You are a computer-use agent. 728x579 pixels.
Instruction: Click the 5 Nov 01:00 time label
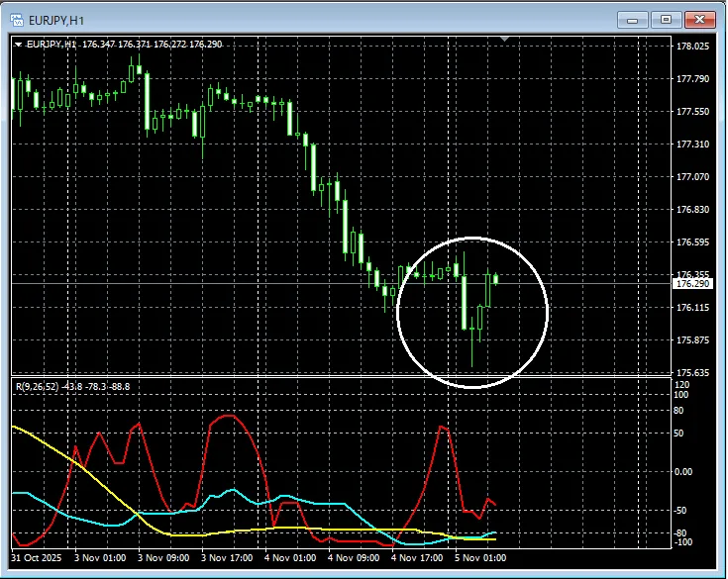(480, 557)
